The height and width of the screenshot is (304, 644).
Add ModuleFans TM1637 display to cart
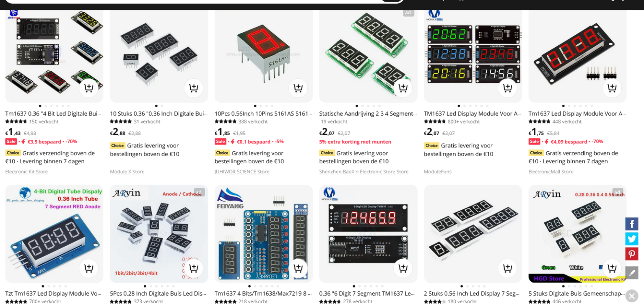507,88
